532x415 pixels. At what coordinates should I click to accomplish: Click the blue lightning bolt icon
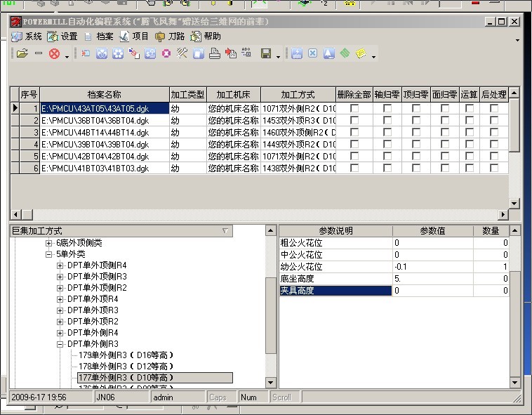click(x=297, y=53)
